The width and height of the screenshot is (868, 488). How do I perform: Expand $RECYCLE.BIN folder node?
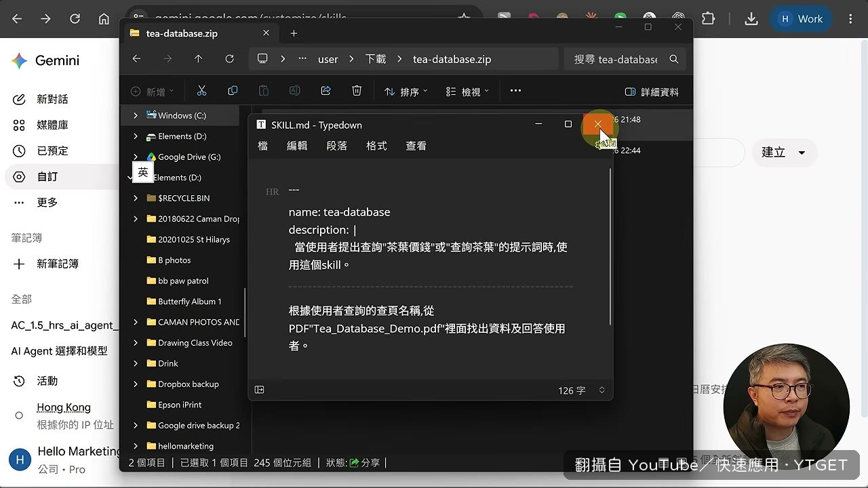tap(136, 198)
